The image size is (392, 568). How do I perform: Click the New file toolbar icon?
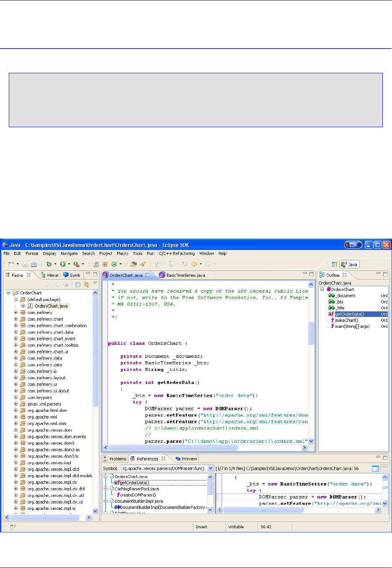point(11,264)
